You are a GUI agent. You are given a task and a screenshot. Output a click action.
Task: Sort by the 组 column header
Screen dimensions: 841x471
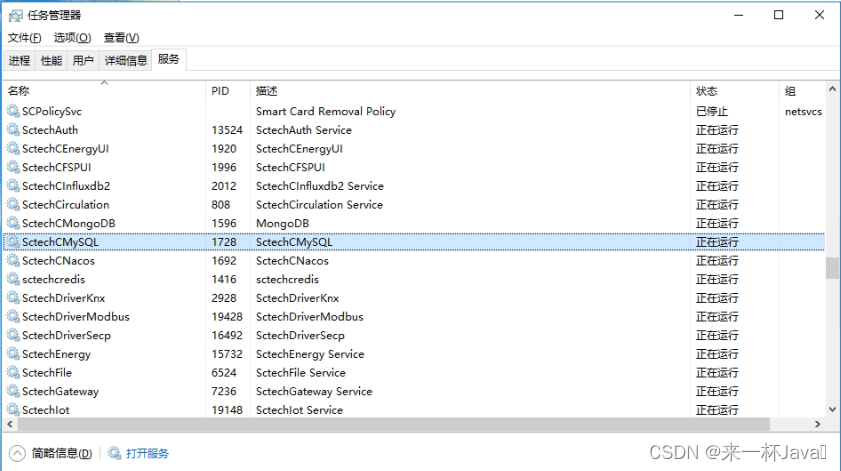point(802,91)
